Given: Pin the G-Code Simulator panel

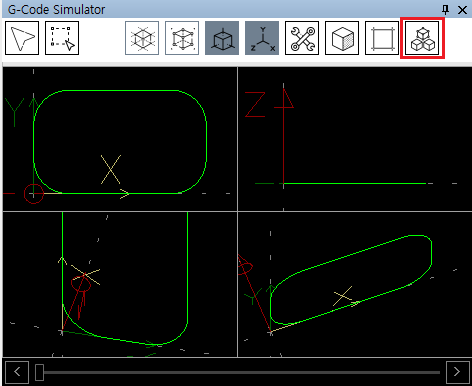Looking at the screenshot, I should tap(445, 10).
